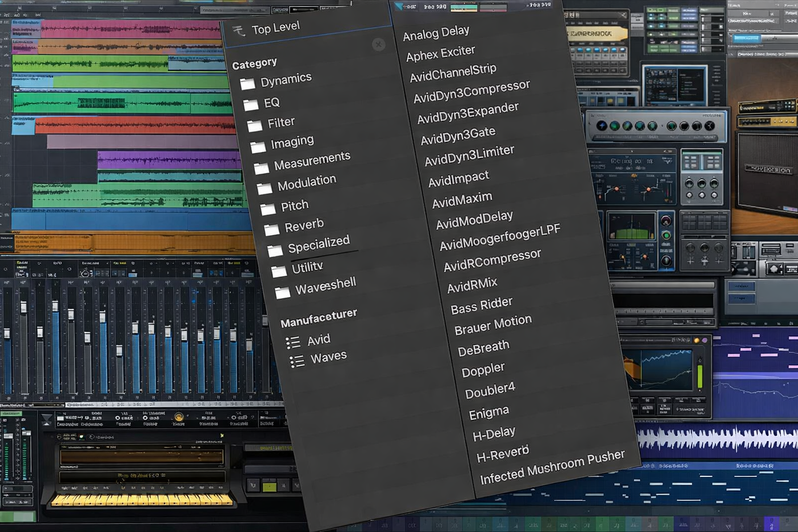The width and height of the screenshot is (798, 532).
Task: Pick H-Reverb from the list
Action: click(502, 454)
